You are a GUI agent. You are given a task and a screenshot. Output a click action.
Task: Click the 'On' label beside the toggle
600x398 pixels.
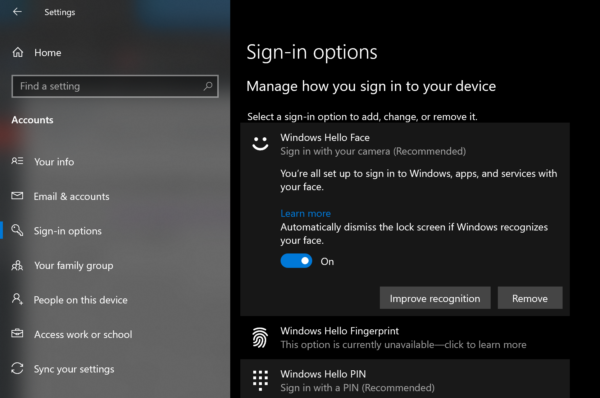coord(327,261)
